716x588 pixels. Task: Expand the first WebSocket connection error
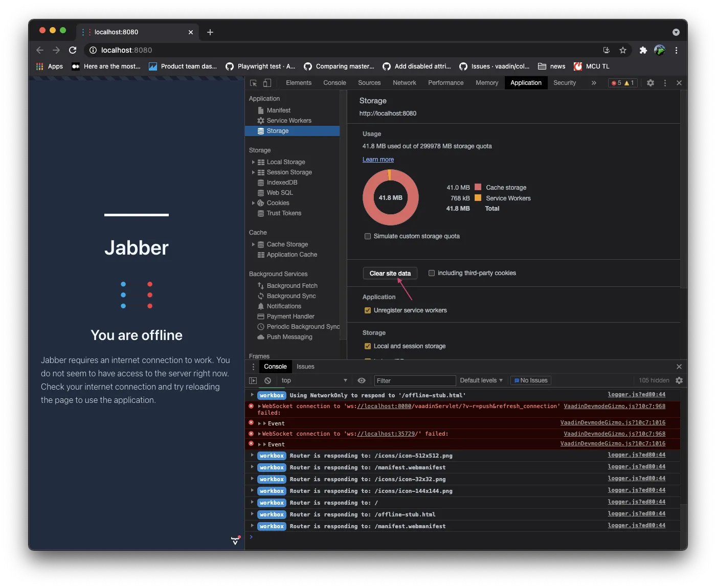[x=259, y=406]
